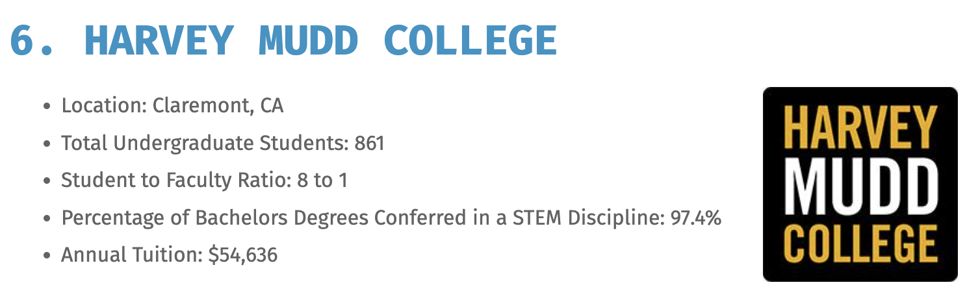The height and width of the screenshot is (300, 980).
Task: Click the HARVEY MUDD COLLEGE blue heading
Action: (x=320, y=40)
